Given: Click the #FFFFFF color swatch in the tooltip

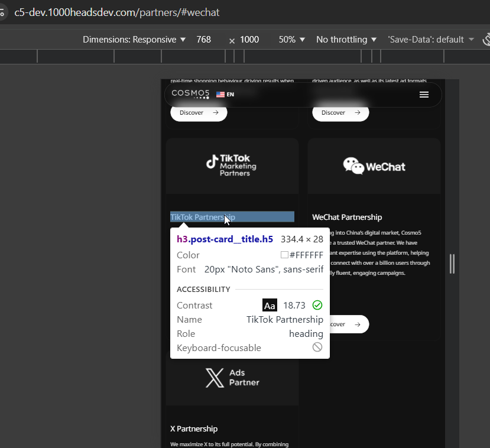Looking at the screenshot, I should pos(284,255).
